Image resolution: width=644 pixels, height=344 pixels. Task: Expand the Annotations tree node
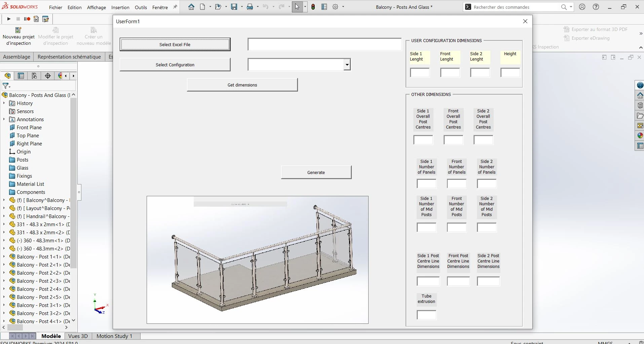(x=4, y=119)
